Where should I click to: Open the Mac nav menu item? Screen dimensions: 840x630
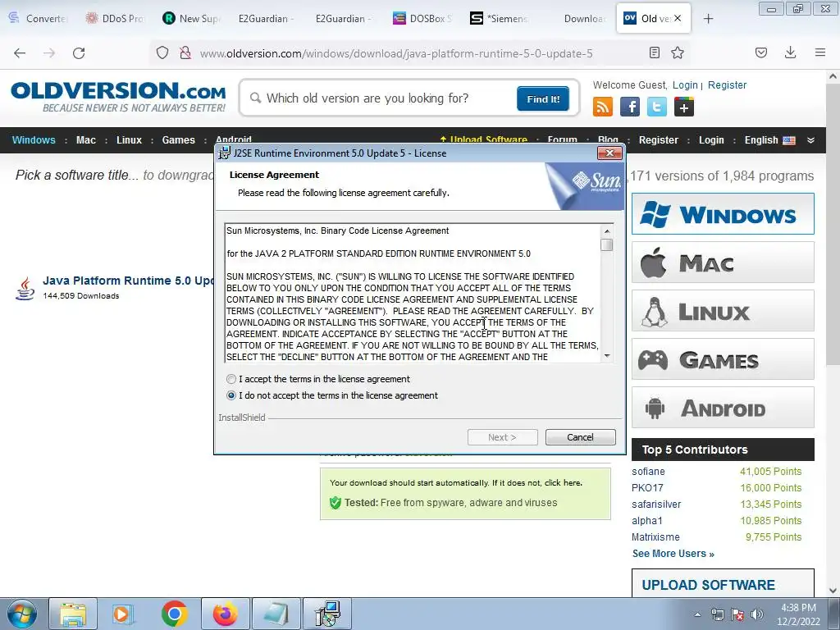(x=85, y=139)
